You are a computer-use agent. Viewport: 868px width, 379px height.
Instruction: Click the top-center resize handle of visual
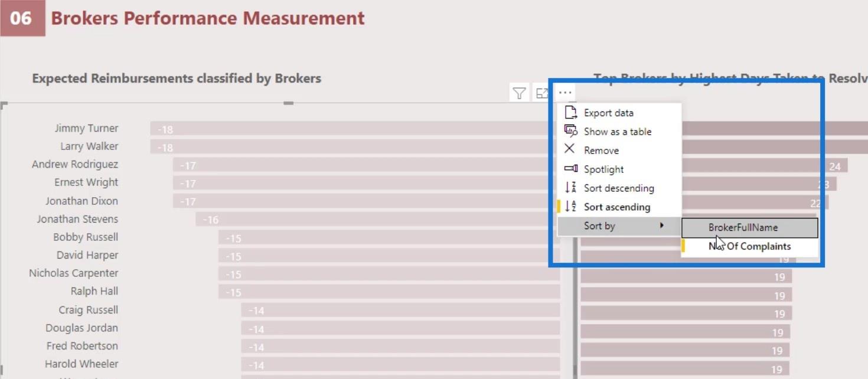pos(288,103)
